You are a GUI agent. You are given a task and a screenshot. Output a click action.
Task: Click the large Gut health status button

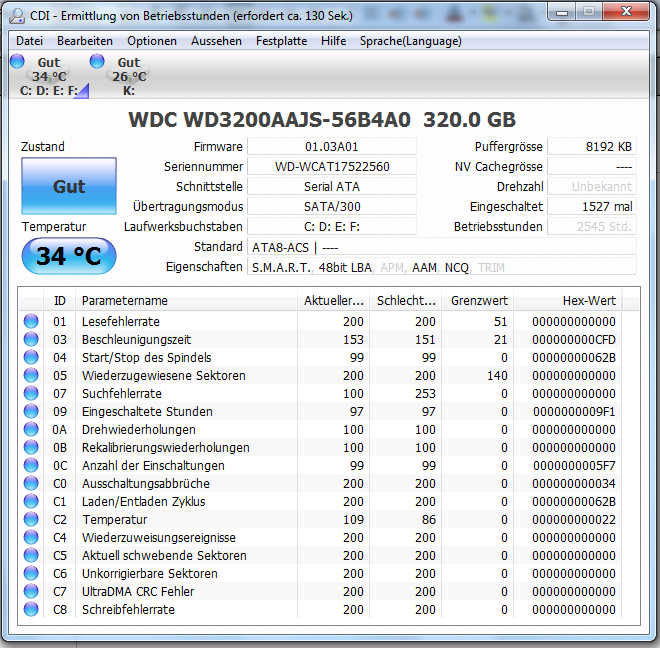(x=69, y=186)
